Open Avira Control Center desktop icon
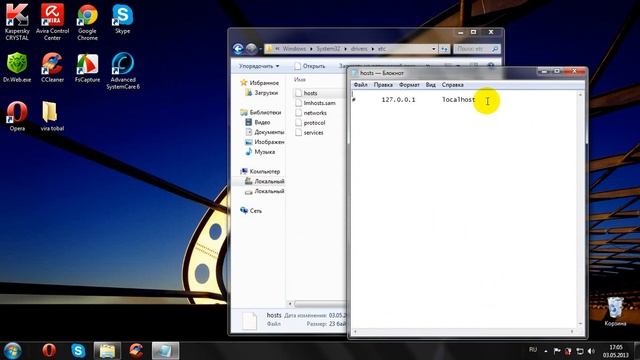 52,21
